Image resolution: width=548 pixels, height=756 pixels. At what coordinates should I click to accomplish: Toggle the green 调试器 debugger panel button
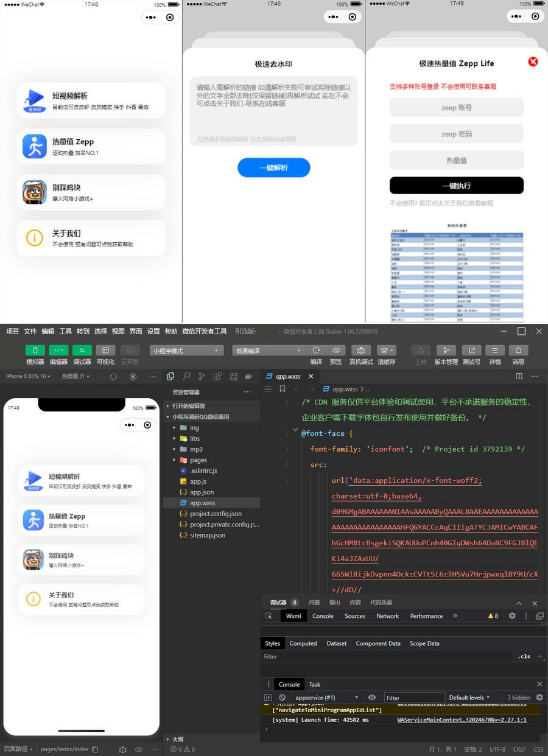tap(82, 350)
